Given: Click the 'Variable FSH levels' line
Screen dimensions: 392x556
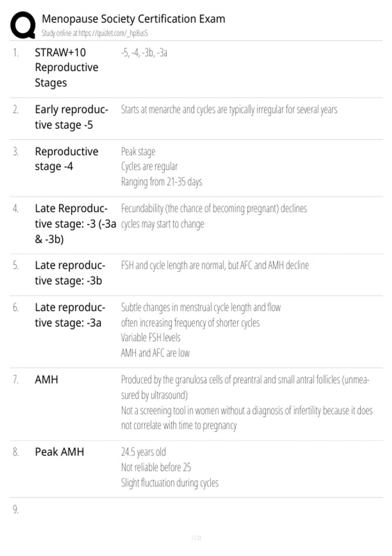Looking at the screenshot, I should [x=151, y=338].
